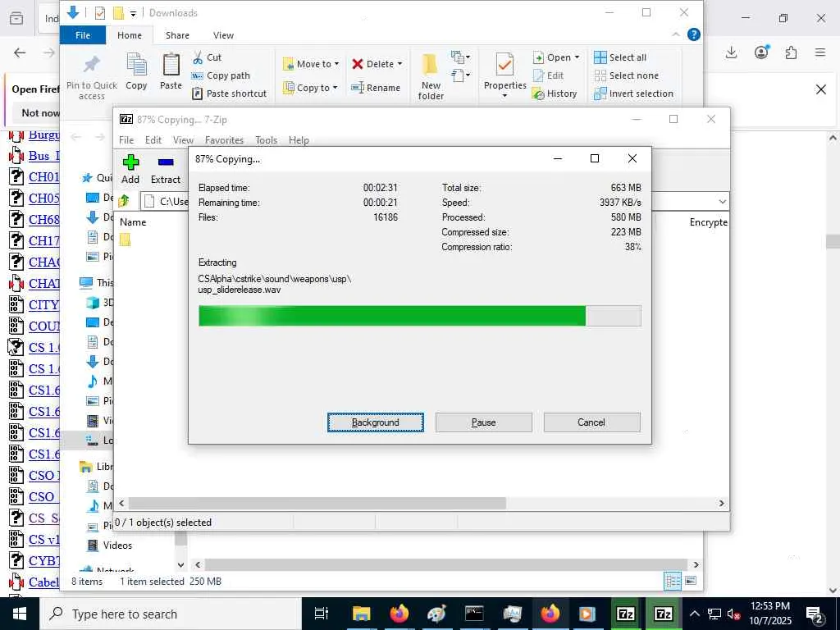Viewport: 840px width, 630px height.
Task: Open File Explorer from taskbar
Action: (x=361, y=614)
